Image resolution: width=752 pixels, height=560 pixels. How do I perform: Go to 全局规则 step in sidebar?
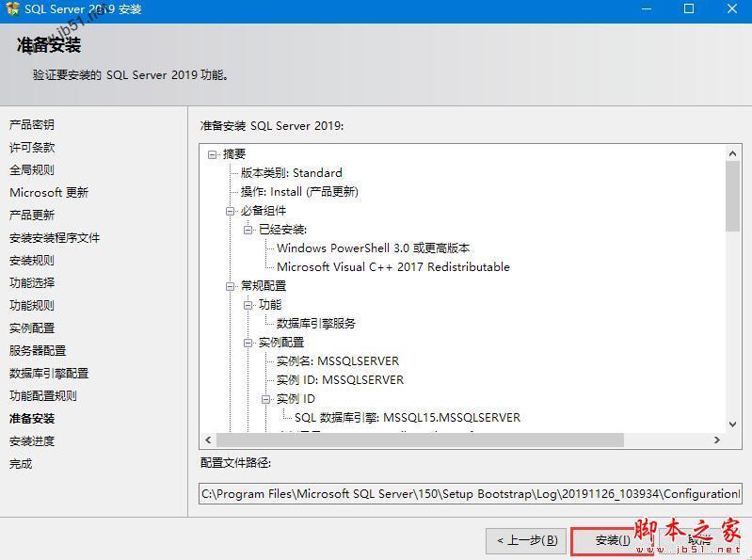point(32,169)
